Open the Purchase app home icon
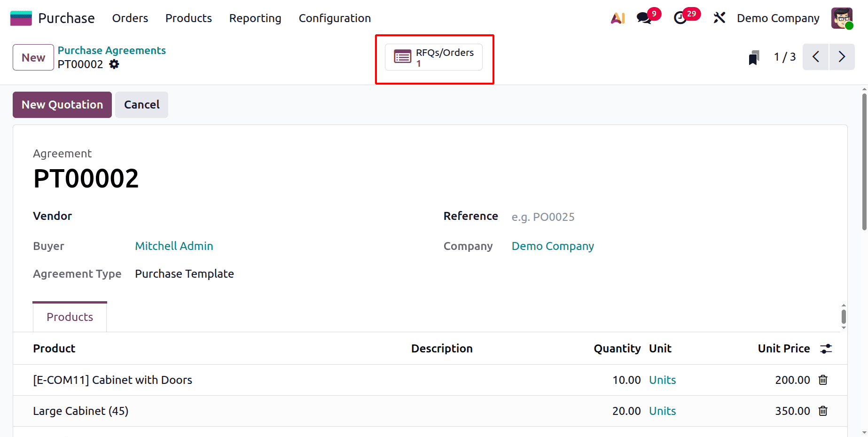 [x=21, y=17]
